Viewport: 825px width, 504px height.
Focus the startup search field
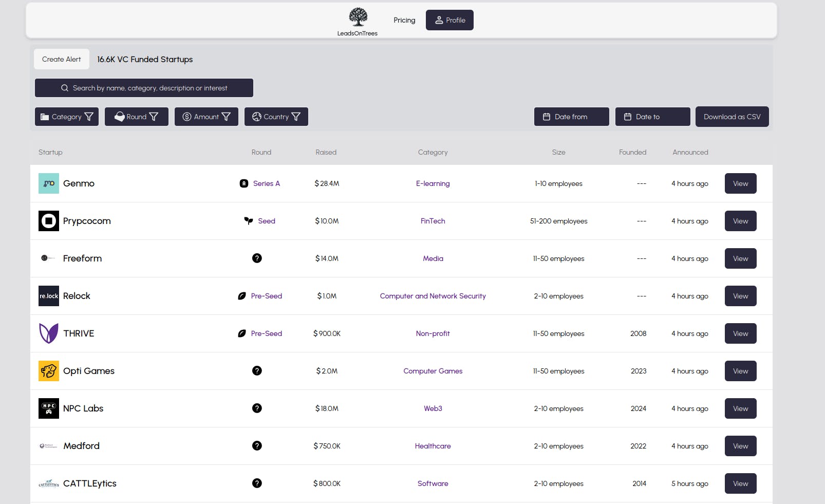[144, 88]
